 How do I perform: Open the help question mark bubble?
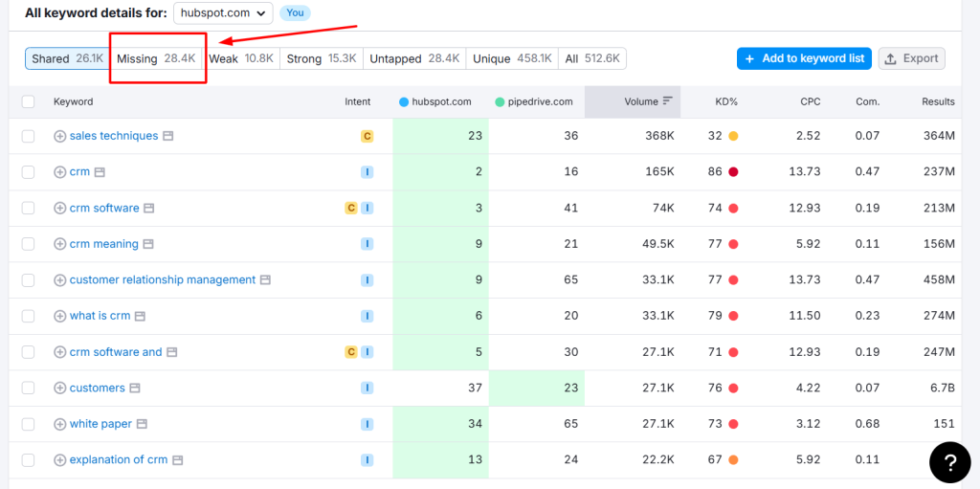coord(950,462)
